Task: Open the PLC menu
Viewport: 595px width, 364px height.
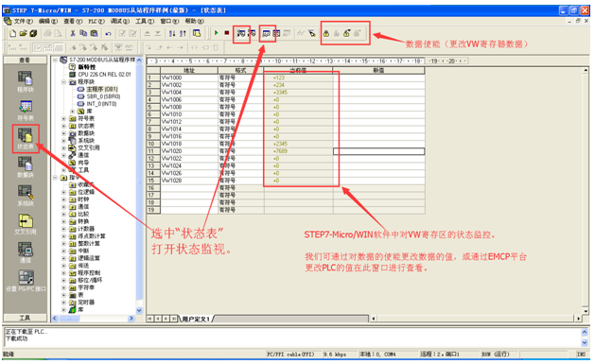Action: (96, 21)
